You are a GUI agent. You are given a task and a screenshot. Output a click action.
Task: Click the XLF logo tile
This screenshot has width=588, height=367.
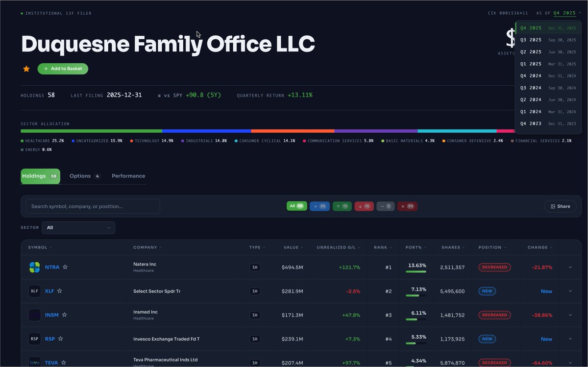(34, 291)
